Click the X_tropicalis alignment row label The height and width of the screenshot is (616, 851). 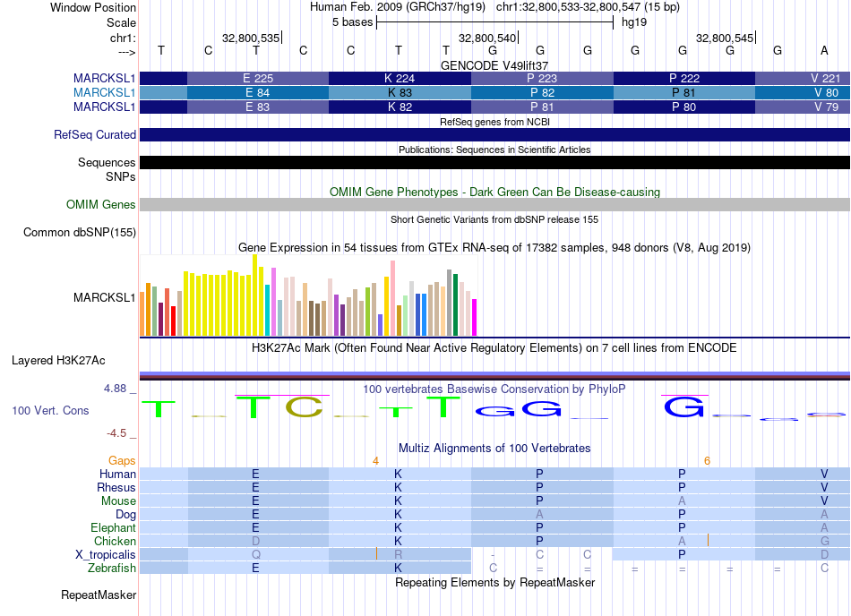106,555
